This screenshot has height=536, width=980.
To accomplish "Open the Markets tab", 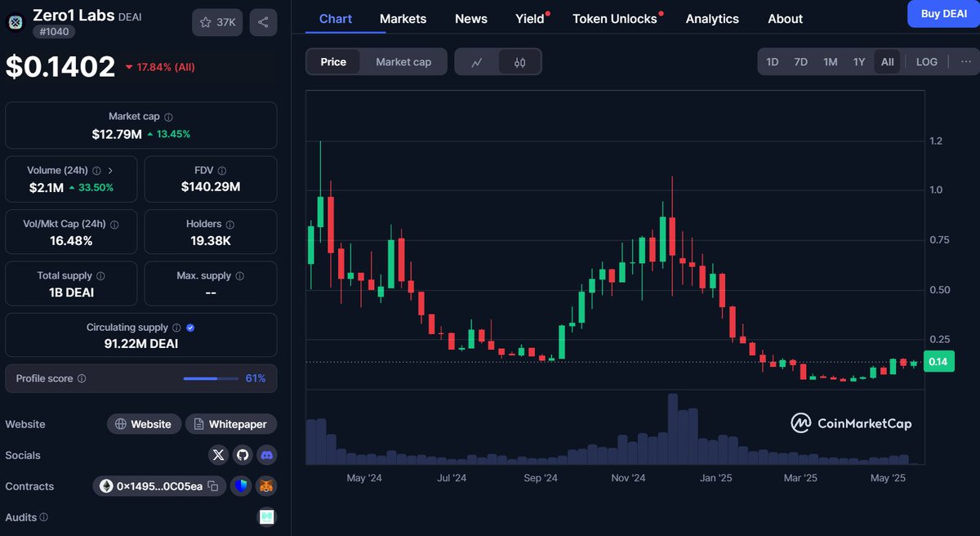I will (403, 19).
